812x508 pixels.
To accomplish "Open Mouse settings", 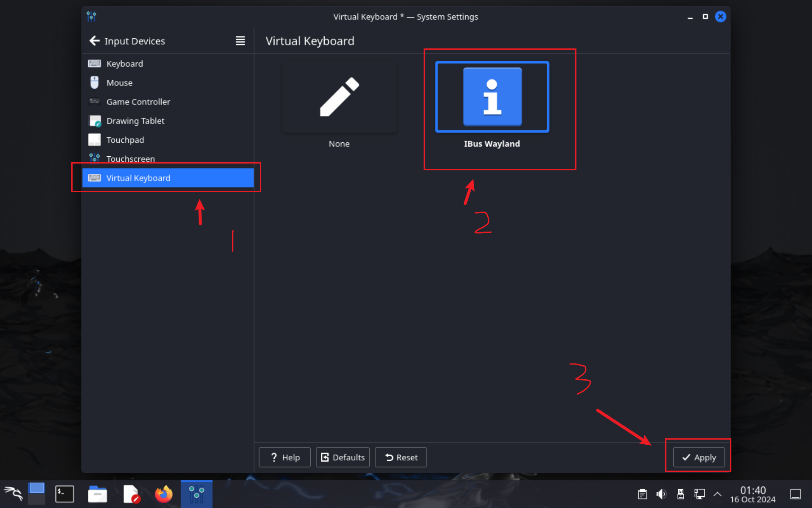I will coord(168,83).
